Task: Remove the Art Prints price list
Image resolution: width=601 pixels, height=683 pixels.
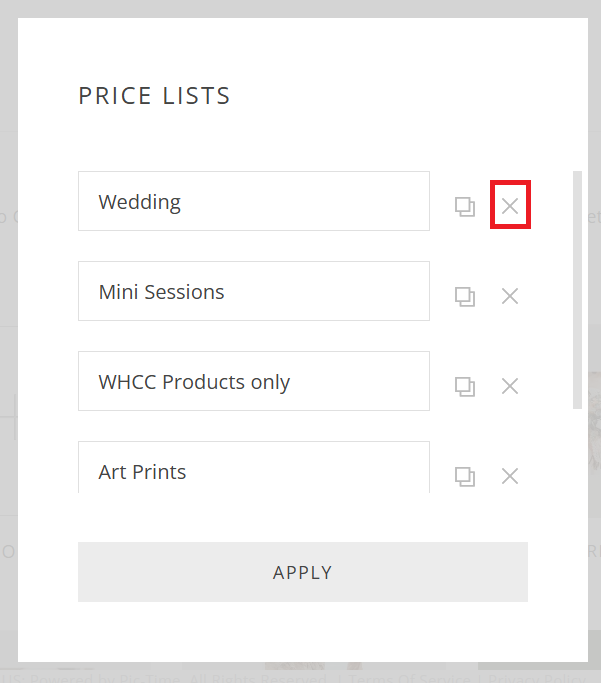Action: (x=510, y=476)
